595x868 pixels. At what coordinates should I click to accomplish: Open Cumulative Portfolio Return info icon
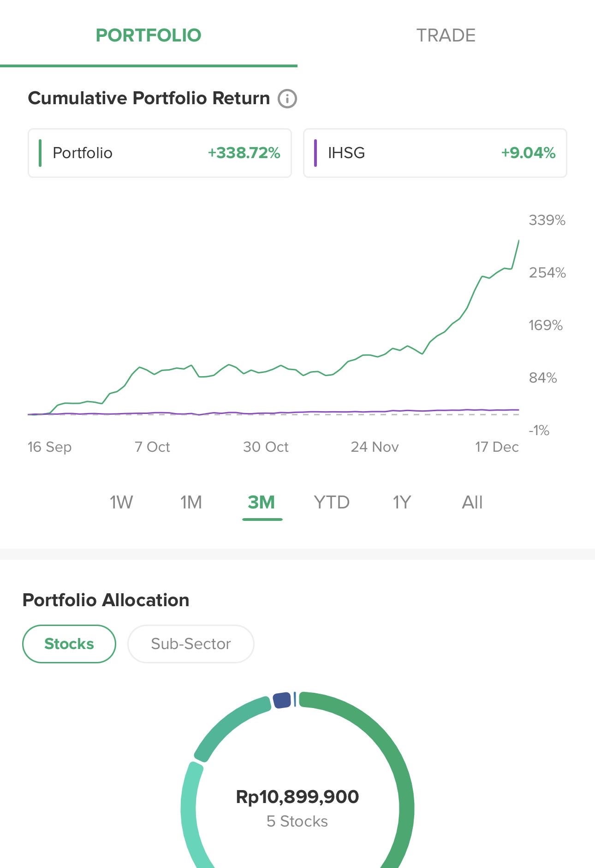[287, 99]
